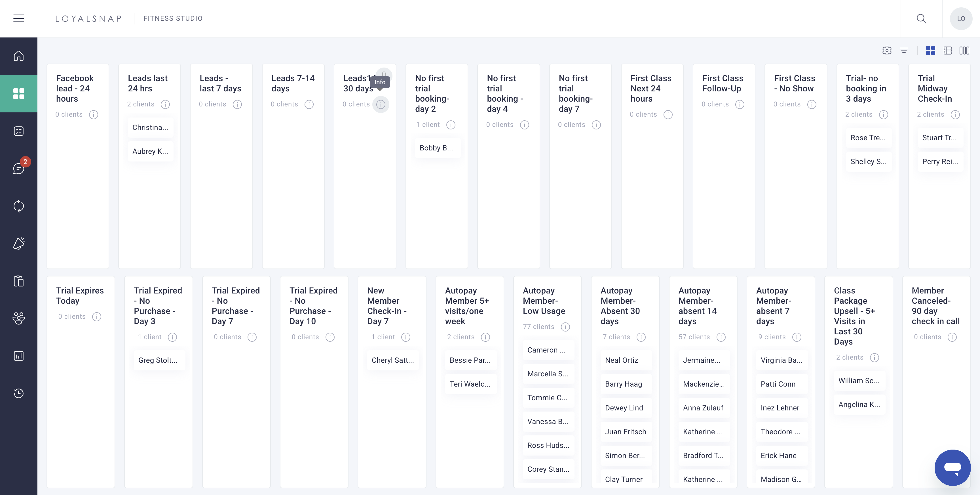Click the history clock icon in sidebar
This screenshot has width=980, height=495.
click(x=19, y=393)
